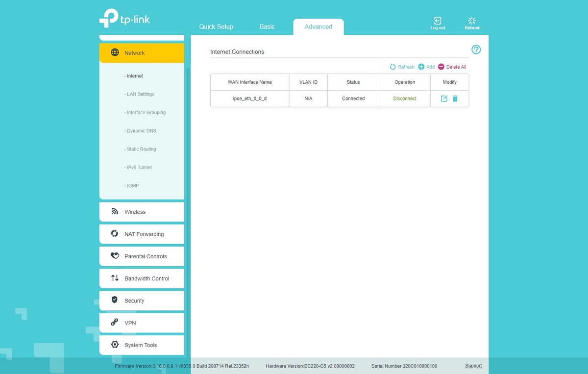This screenshot has height=374, width=588.
Task: Click the Refresh circular arrow icon
Action: pos(392,67)
